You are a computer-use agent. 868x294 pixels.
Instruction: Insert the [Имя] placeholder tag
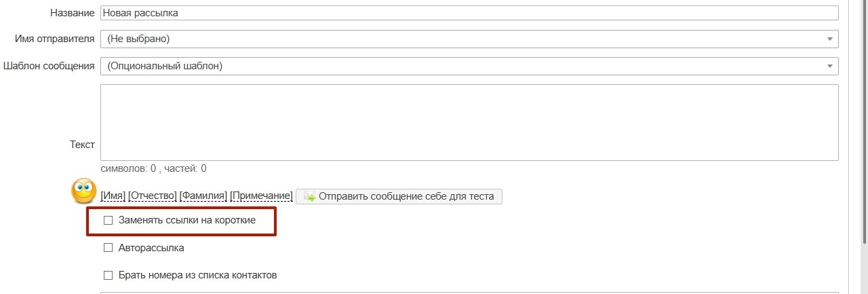pos(113,196)
